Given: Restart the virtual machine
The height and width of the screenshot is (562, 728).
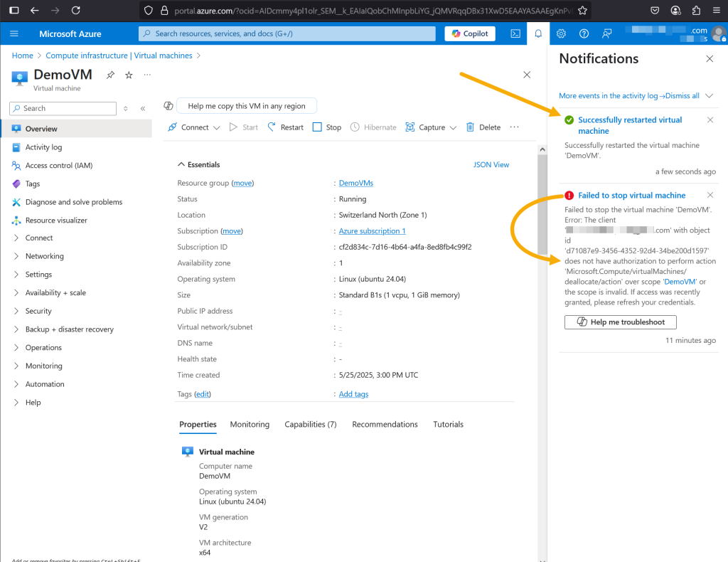Looking at the screenshot, I should click(x=285, y=127).
